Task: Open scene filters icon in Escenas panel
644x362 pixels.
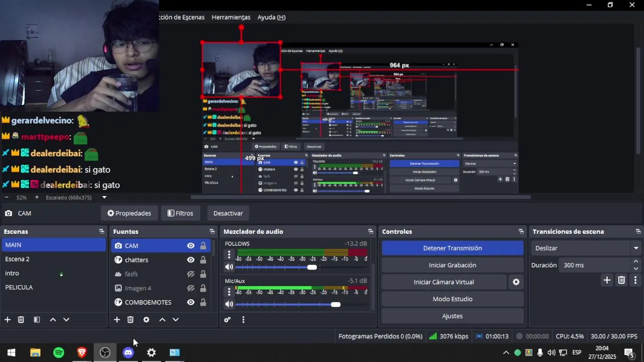Action: (x=37, y=320)
